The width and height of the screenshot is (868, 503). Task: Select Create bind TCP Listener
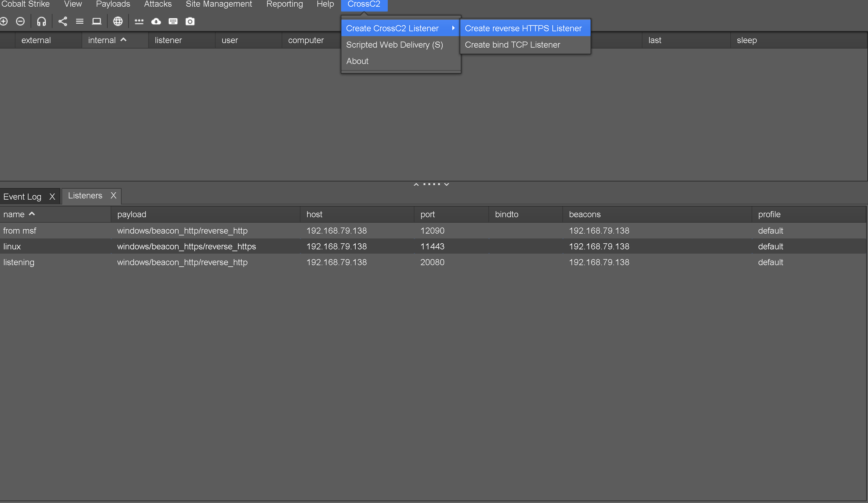[512, 45]
